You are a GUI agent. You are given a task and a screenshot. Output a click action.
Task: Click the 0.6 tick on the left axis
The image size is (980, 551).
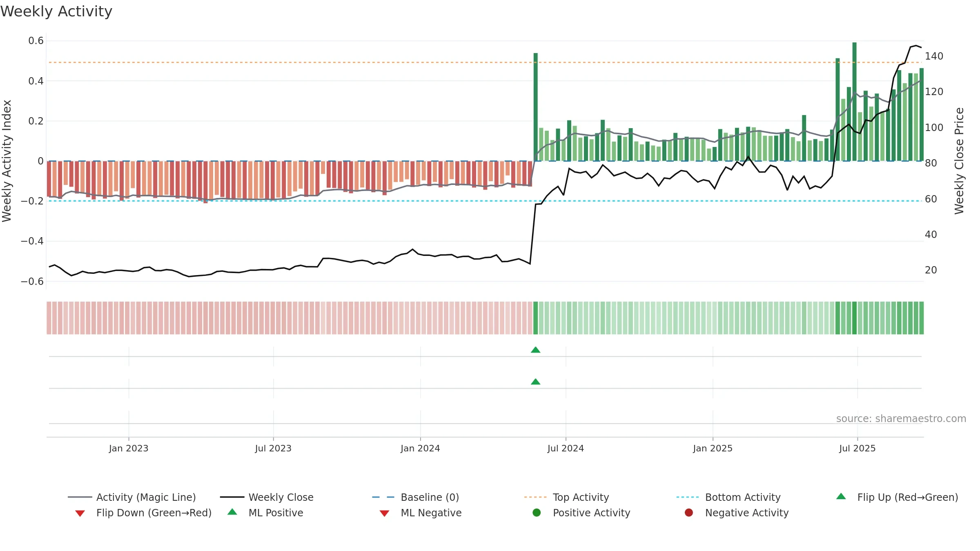(x=36, y=41)
